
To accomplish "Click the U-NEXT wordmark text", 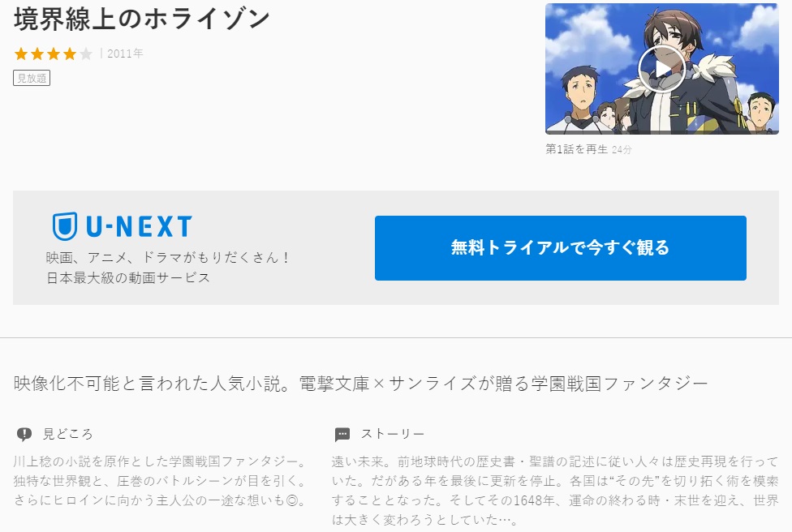I will [139, 226].
